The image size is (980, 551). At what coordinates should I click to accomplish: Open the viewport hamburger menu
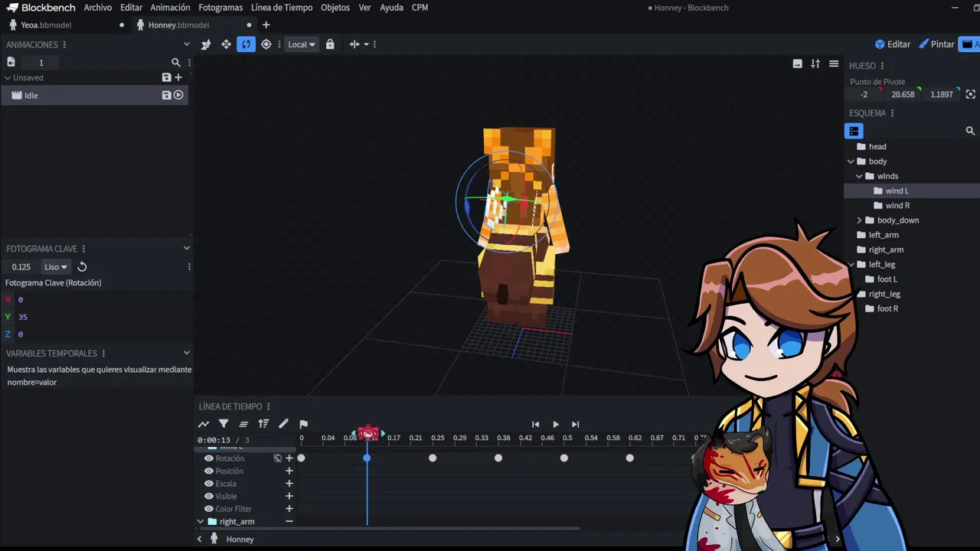tap(834, 64)
